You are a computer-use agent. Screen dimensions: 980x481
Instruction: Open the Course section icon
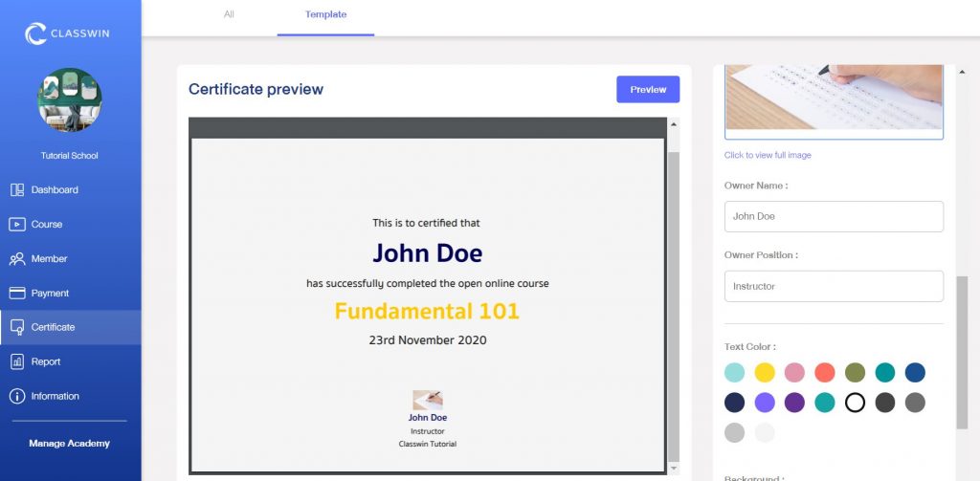(16, 225)
